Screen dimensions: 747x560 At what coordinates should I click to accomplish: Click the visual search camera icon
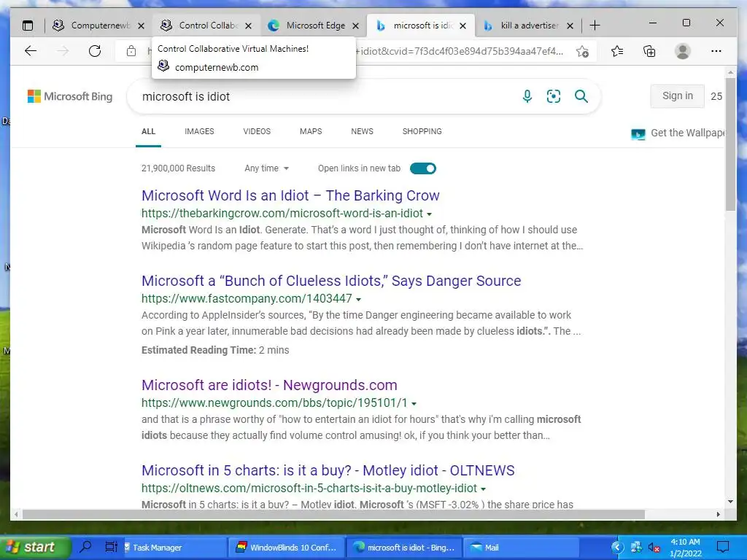[x=554, y=96]
